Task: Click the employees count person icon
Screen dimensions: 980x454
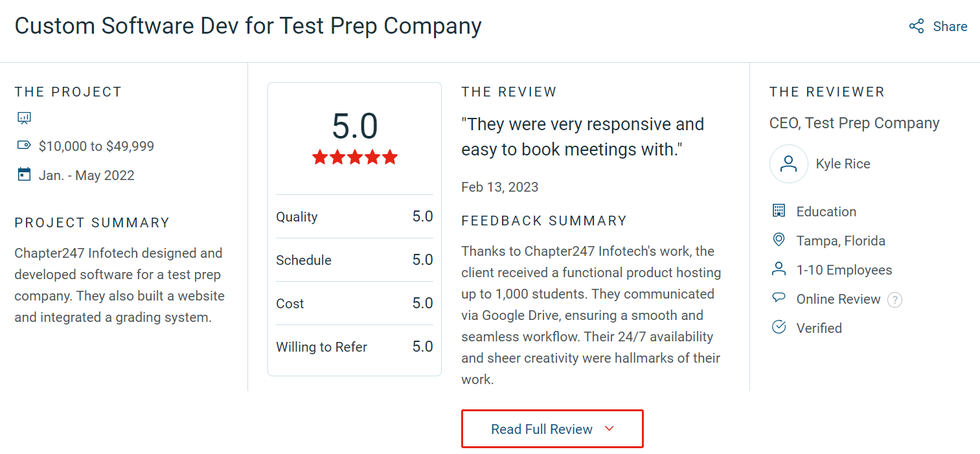Action: [x=779, y=269]
